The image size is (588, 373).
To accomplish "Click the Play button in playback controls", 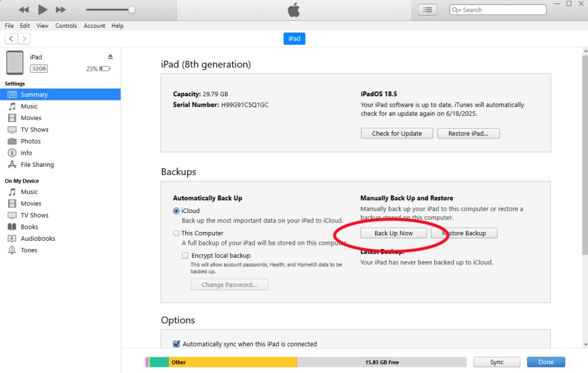I will point(43,9).
